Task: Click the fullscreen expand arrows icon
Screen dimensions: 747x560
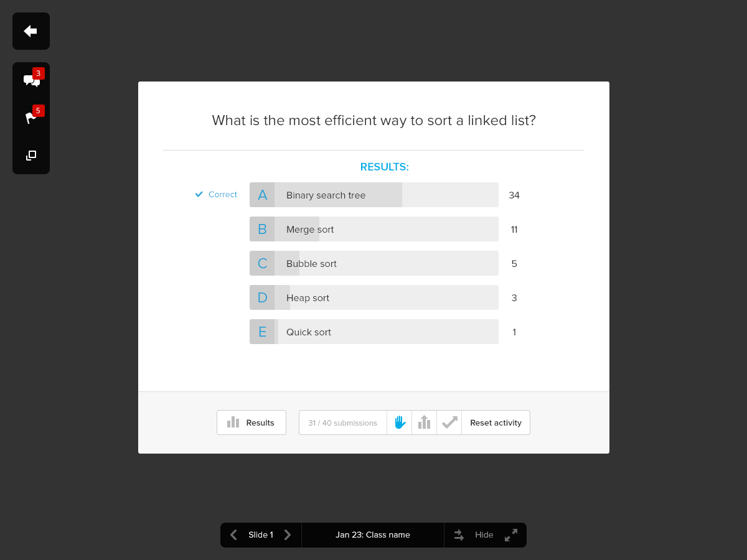Action: click(x=511, y=535)
